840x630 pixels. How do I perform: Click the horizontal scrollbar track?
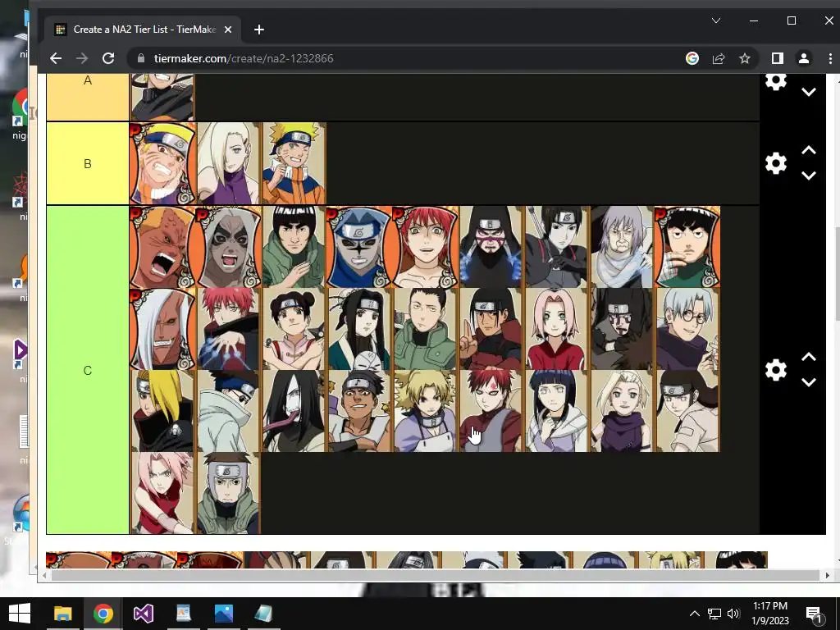(435, 575)
